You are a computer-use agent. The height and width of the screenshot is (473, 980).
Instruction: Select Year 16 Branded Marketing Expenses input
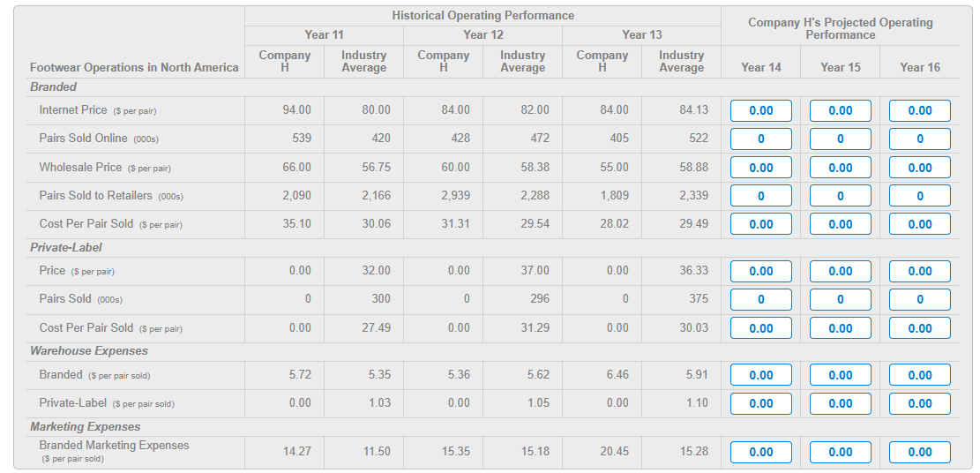click(919, 453)
